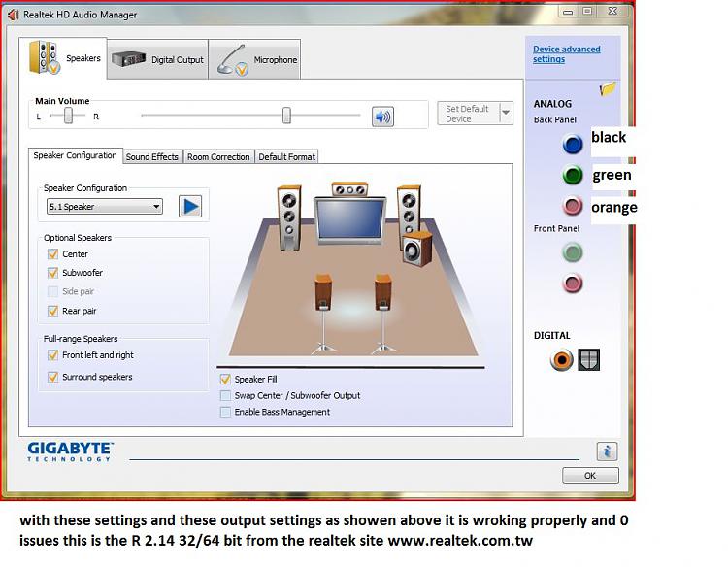Click the Set Default Device button
Screen dimensions: 728x568
(469, 114)
